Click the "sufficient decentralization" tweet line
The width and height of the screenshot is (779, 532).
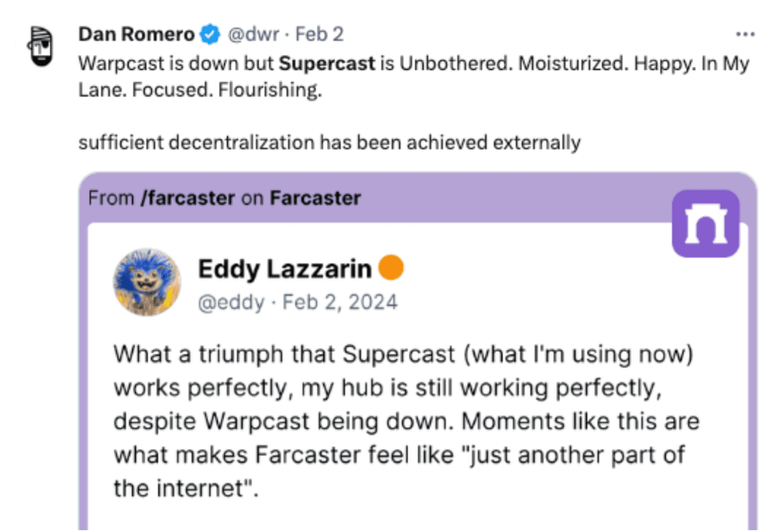[x=330, y=143]
